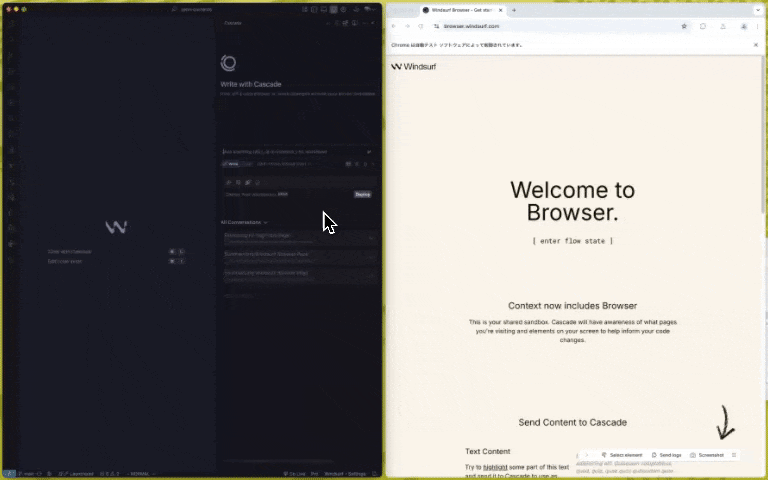Click Go Live in status bar

[x=294, y=474]
